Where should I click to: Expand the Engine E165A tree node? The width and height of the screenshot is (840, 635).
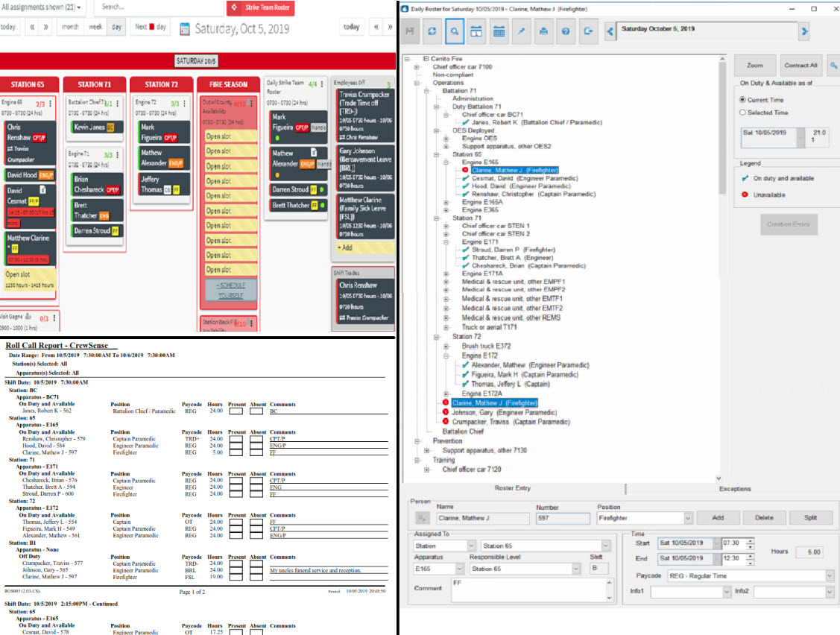tap(446, 203)
